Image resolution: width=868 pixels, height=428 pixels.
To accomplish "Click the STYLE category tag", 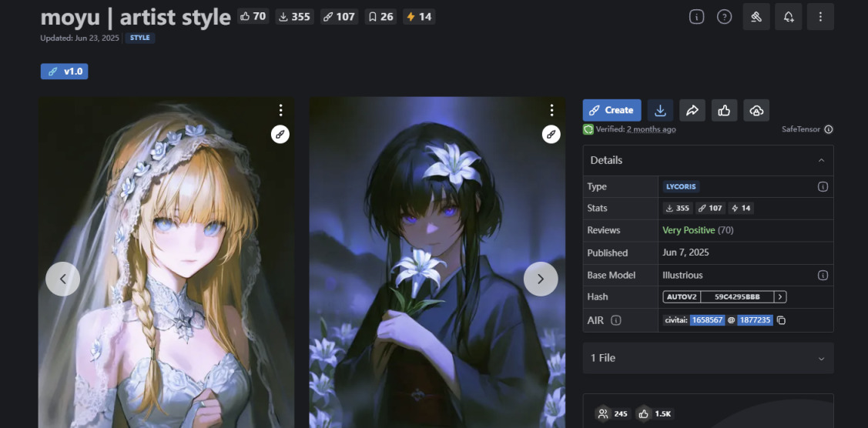I will 139,38.
